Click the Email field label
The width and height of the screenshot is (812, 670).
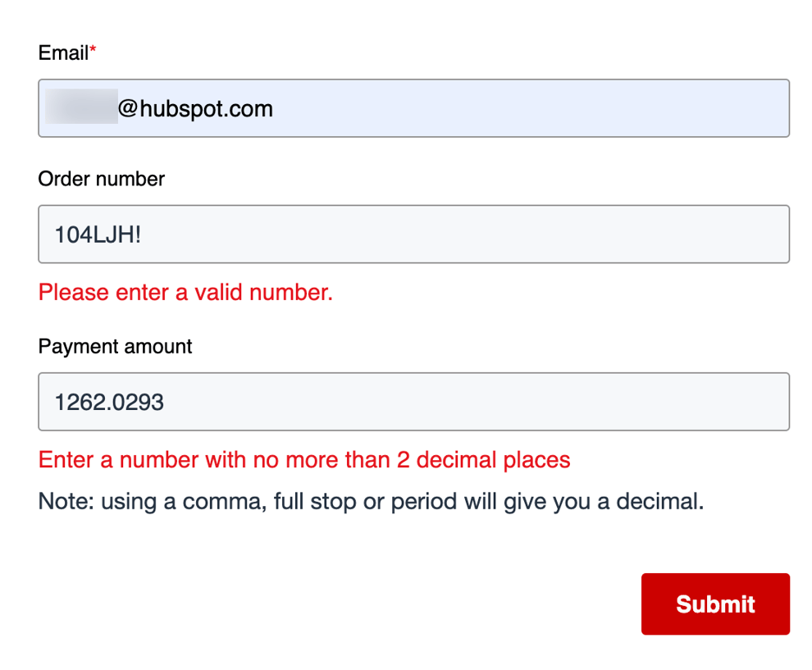coord(63,52)
